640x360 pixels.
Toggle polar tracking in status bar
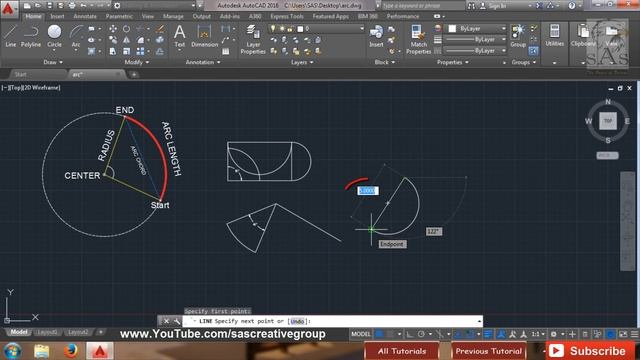tap(421, 334)
